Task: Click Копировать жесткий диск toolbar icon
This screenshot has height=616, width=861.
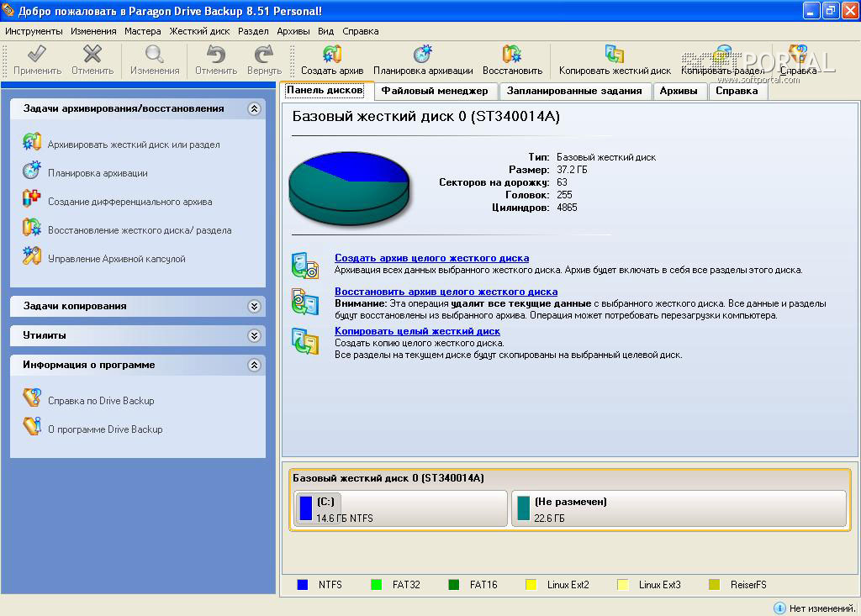Action: (x=615, y=55)
